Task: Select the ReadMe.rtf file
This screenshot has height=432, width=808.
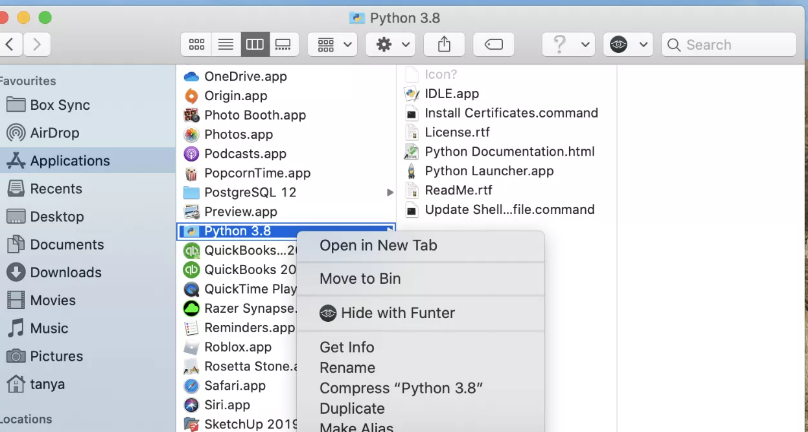Action: 448,190
